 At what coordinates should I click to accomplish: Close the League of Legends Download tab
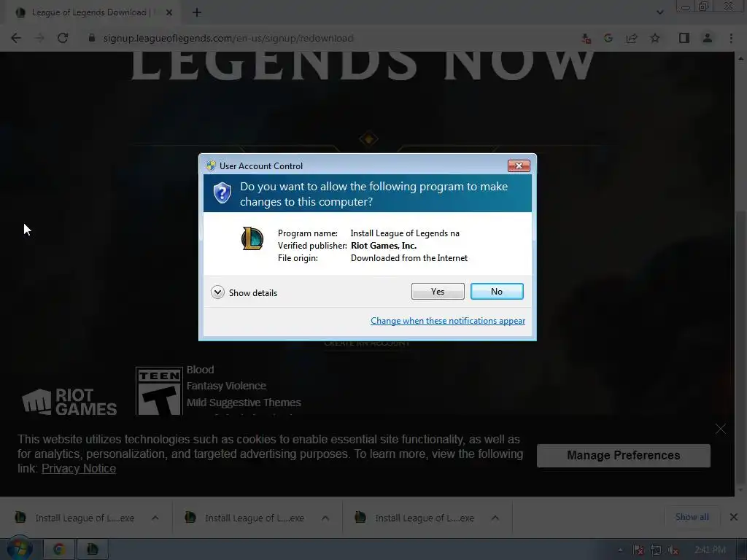click(x=169, y=12)
